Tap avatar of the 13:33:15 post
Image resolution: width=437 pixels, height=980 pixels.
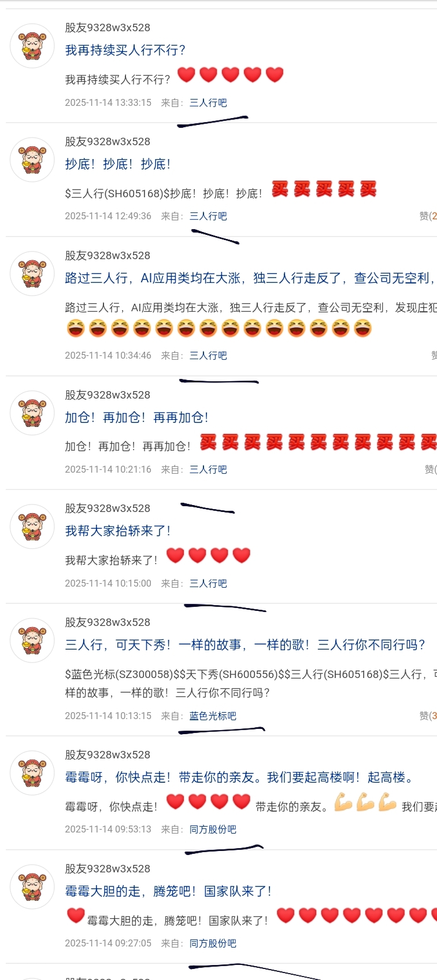pos(32,46)
